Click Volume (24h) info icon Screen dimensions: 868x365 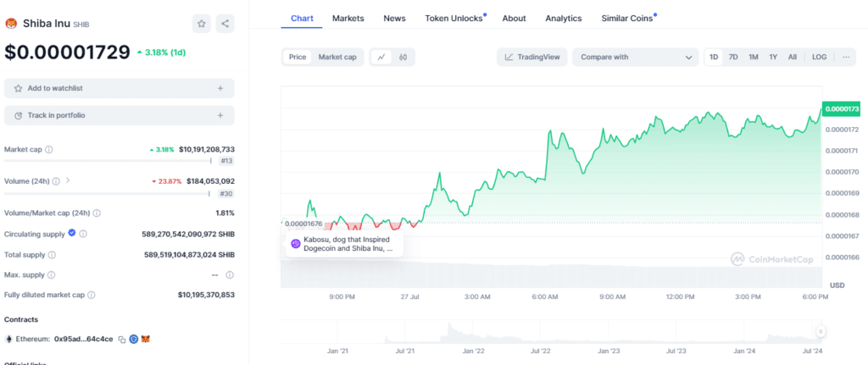click(x=56, y=181)
